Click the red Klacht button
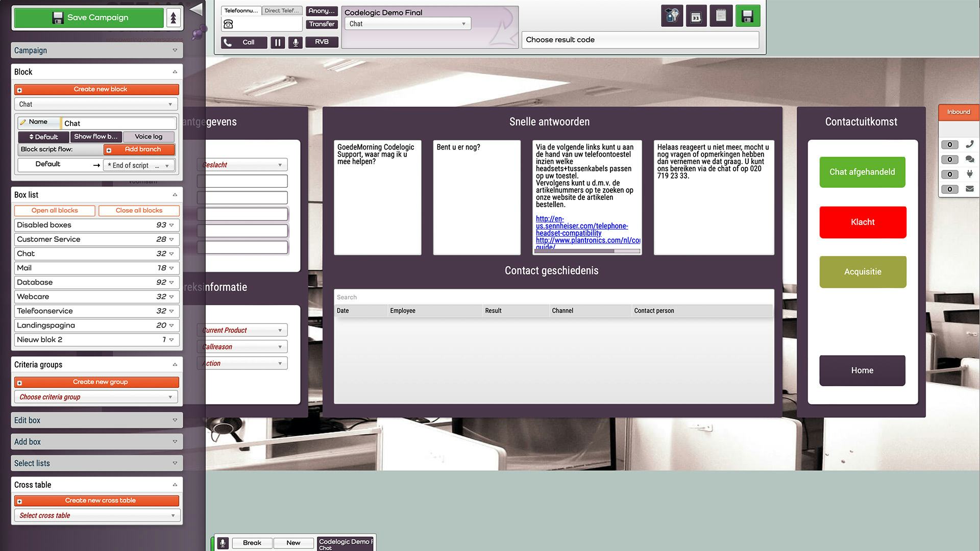The width and height of the screenshot is (980, 551). point(863,222)
